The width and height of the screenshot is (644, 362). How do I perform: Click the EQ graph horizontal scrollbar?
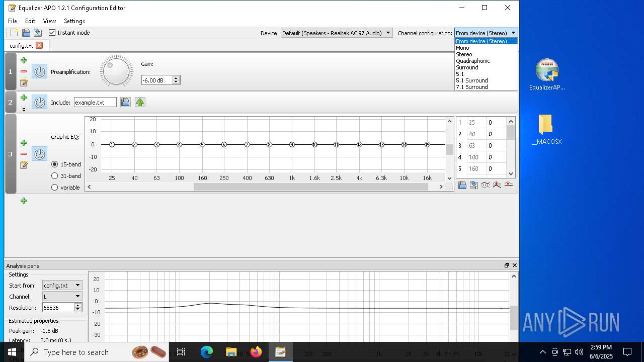311,187
